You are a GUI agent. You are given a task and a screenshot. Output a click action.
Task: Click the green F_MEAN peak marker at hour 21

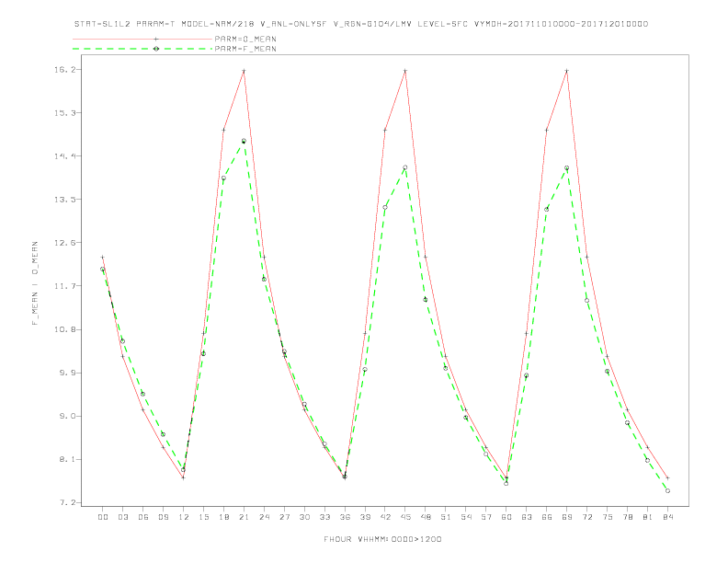pos(244,141)
